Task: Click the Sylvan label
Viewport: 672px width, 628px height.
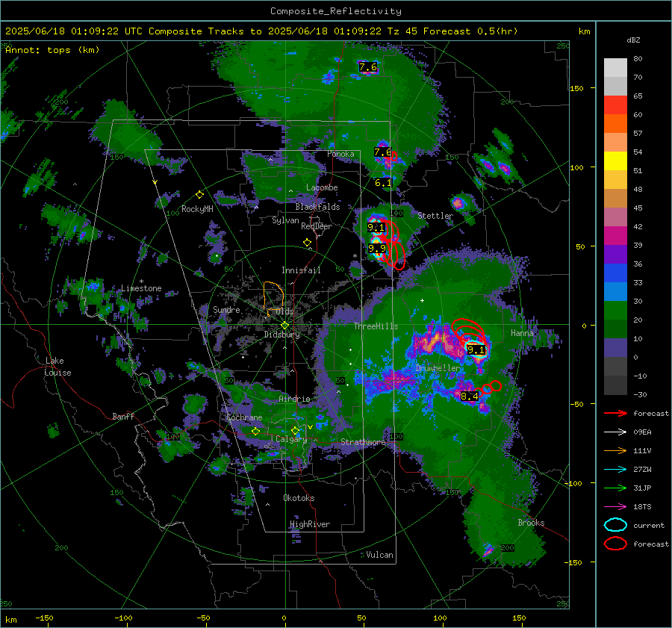Action: pyautogui.click(x=285, y=221)
